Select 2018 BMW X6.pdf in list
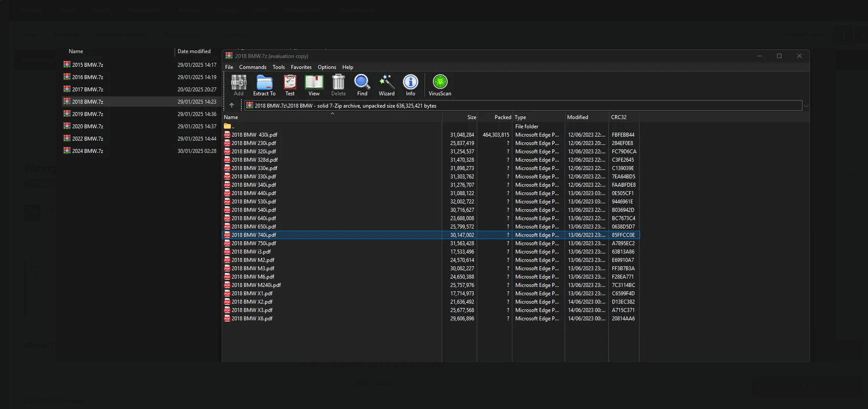The height and width of the screenshot is (409, 868). pos(252,319)
